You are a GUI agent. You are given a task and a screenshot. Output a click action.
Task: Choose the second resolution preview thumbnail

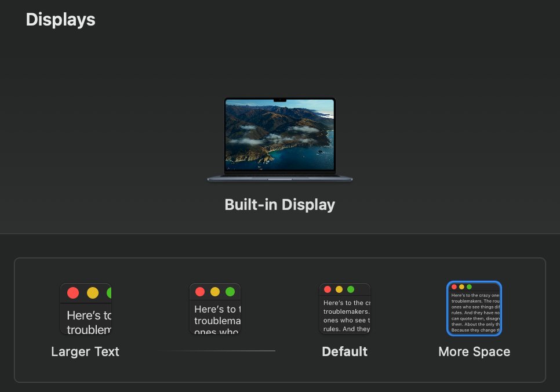coord(215,308)
